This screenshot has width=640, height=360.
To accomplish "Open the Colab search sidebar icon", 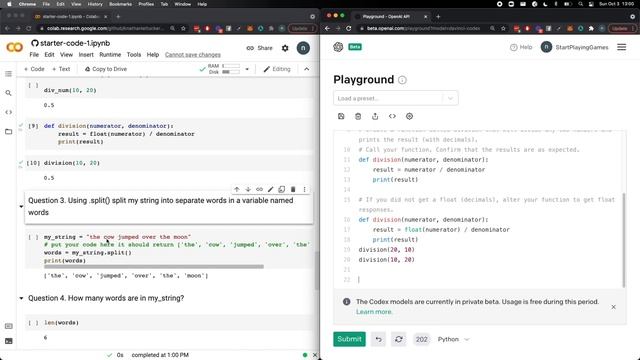I will tap(8, 93).
